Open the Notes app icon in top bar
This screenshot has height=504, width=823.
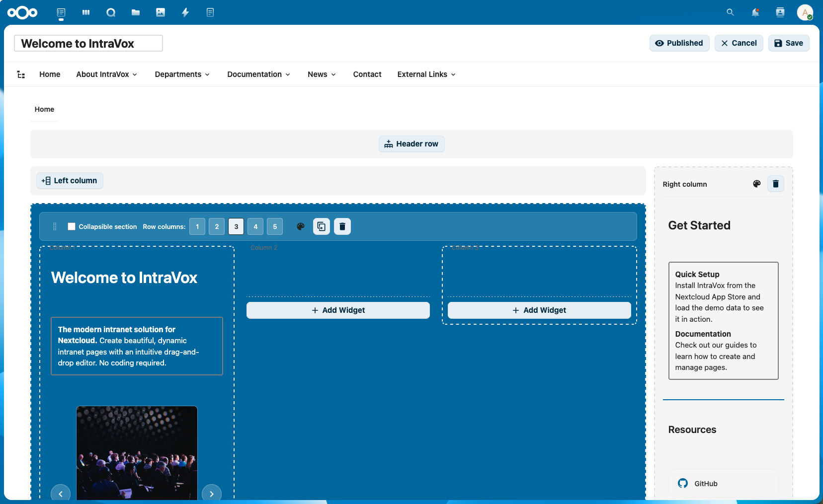[x=210, y=12]
